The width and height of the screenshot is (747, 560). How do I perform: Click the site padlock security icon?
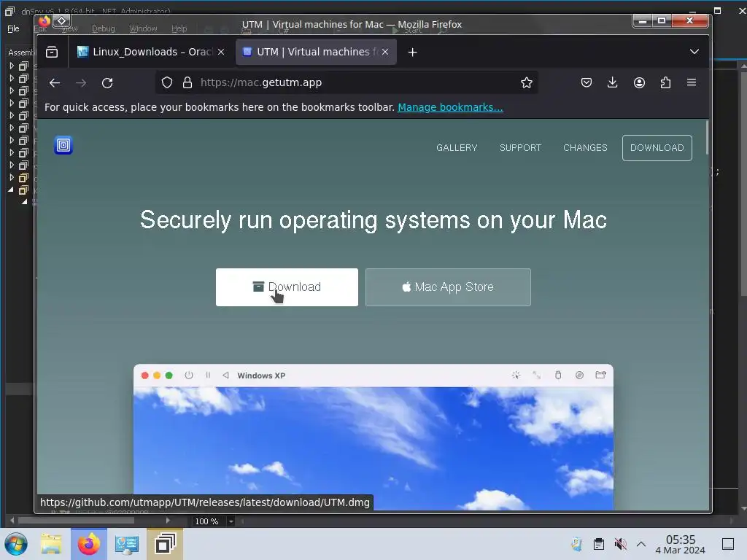187,83
